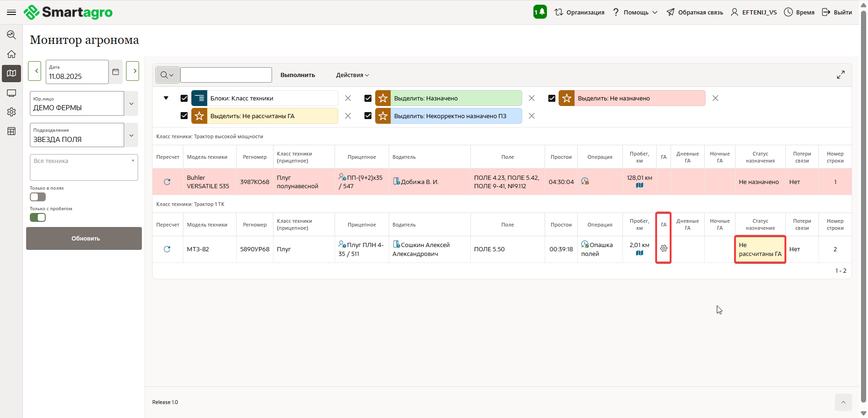Open the Помощь menu
The image size is (868, 418).
tap(636, 12)
